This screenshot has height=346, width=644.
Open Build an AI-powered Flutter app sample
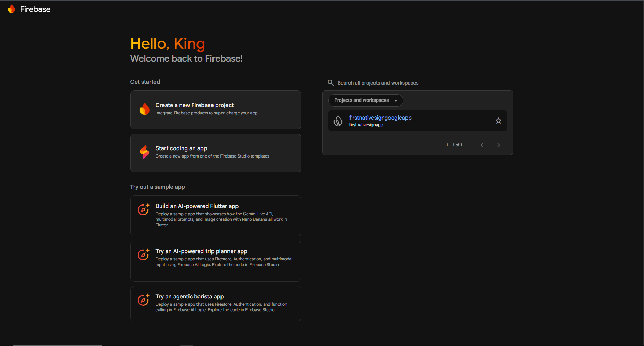[x=216, y=216]
